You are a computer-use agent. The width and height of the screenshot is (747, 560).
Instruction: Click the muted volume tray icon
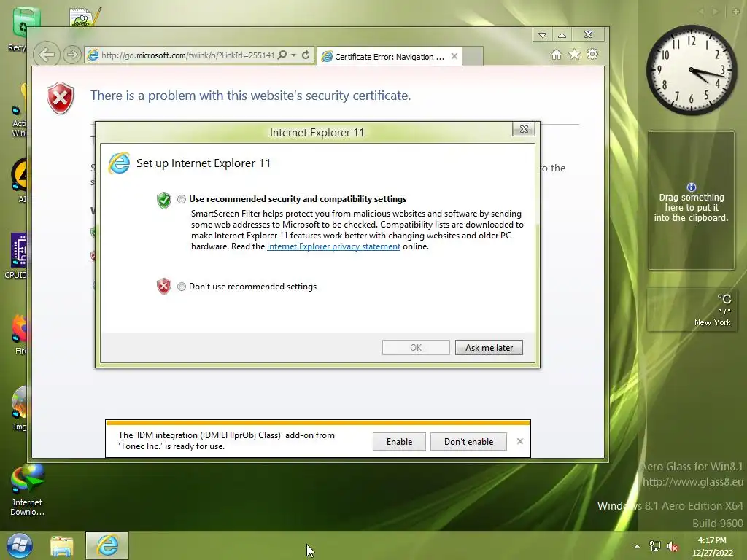coord(672,546)
